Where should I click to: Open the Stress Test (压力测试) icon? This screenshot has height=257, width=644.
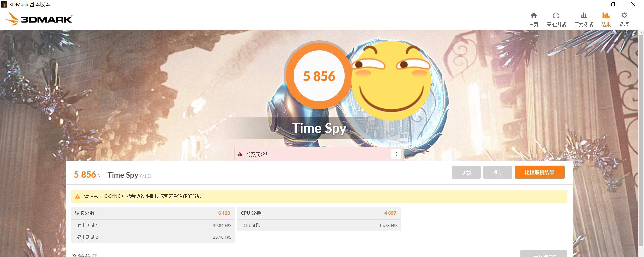pos(584,15)
